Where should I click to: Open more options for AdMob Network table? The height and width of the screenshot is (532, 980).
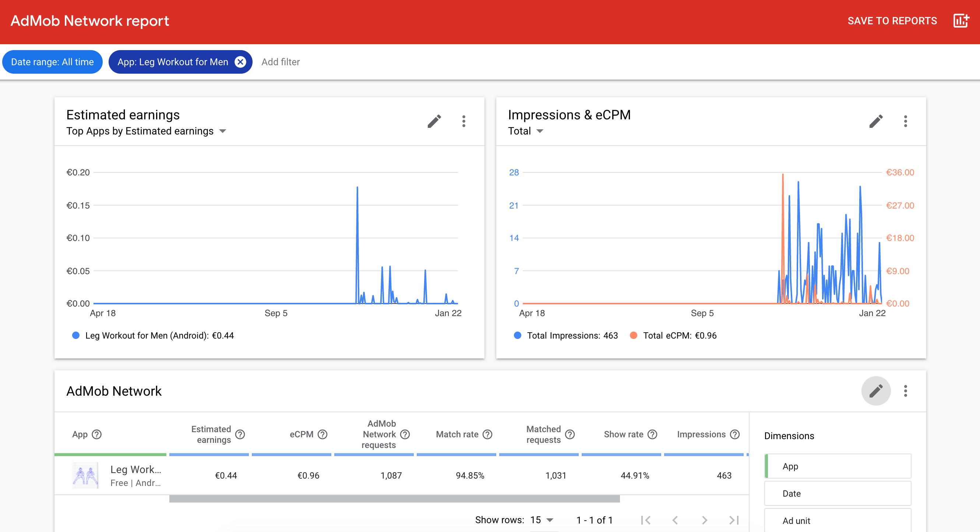coord(905,391)
